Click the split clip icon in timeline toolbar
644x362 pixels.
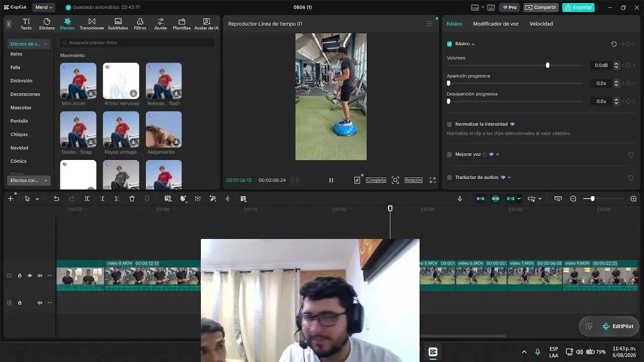coord(87,199)
